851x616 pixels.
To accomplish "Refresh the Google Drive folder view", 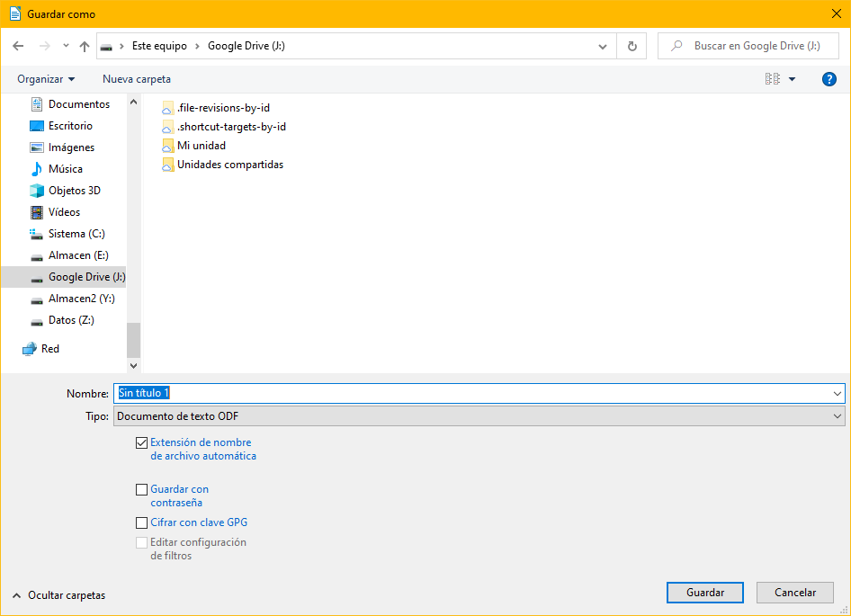I will [x=632, y=46].
